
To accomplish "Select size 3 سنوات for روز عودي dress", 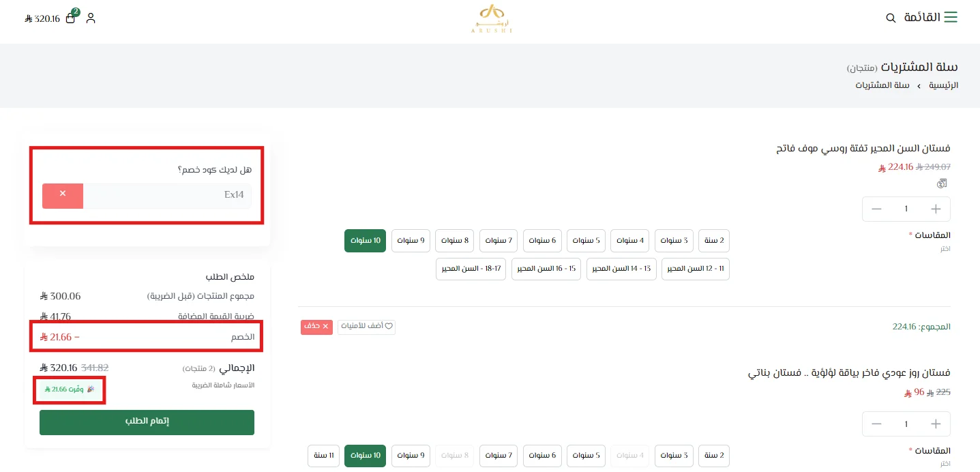I will (x=672, y=456).
